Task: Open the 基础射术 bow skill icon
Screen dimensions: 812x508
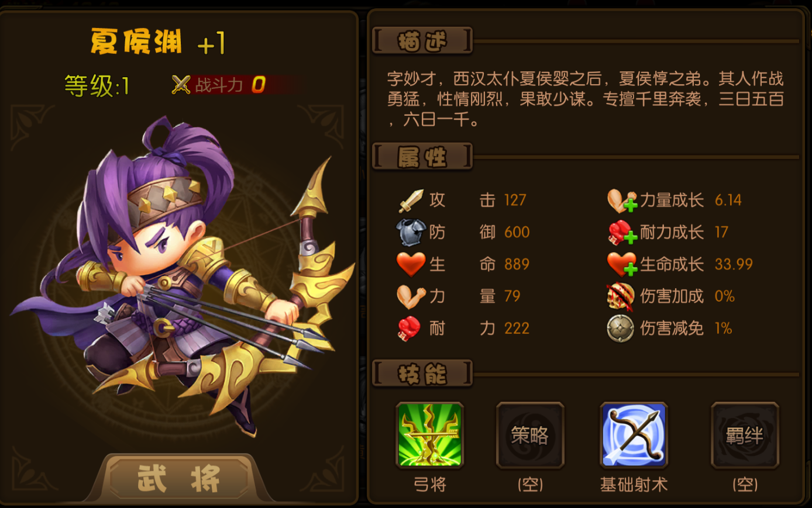Action: (634, 436)
